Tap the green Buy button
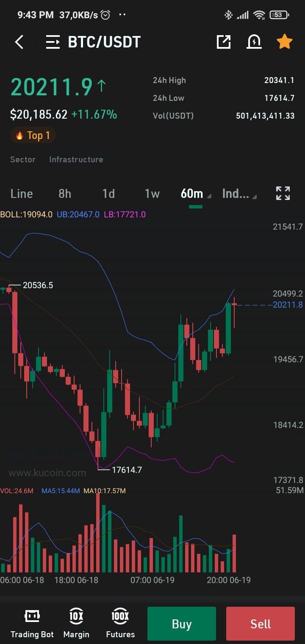The height and width of the screenshot is (644, 305). (182, 624)
